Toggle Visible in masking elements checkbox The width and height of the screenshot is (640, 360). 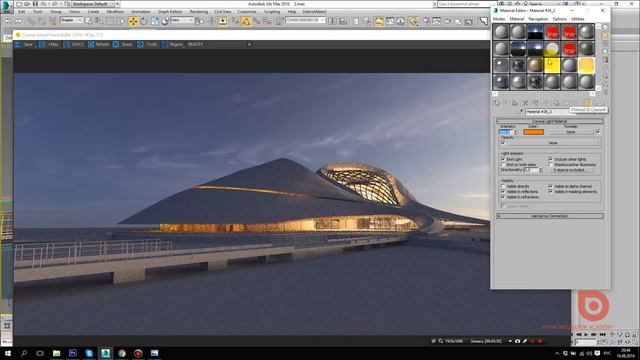[x=551, y=191]
